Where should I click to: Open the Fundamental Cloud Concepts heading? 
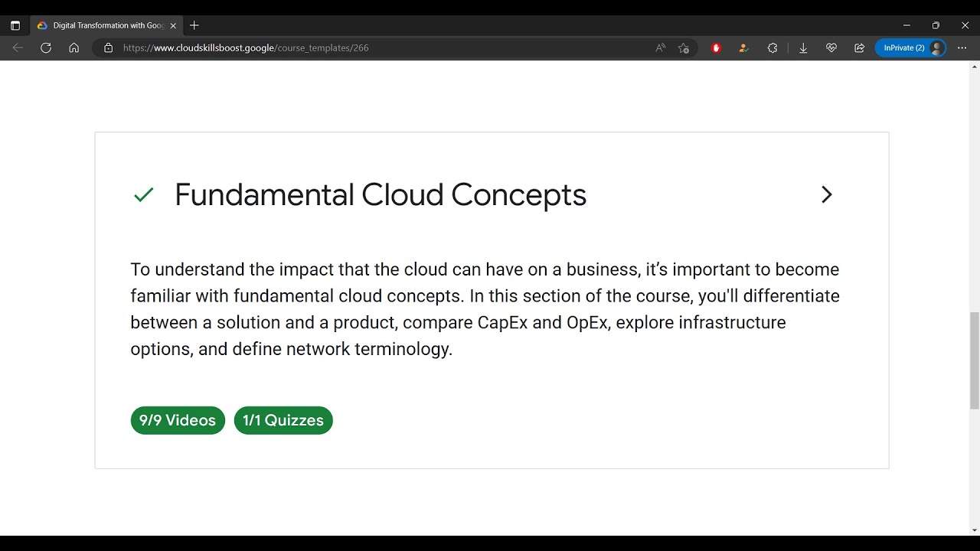[x=381, y=195]
